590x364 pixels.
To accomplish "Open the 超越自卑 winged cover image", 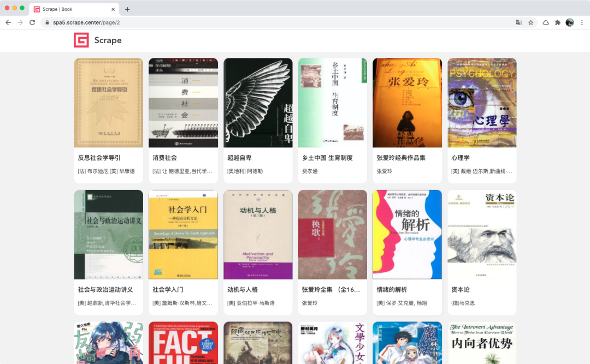I will tap(258, 103).
